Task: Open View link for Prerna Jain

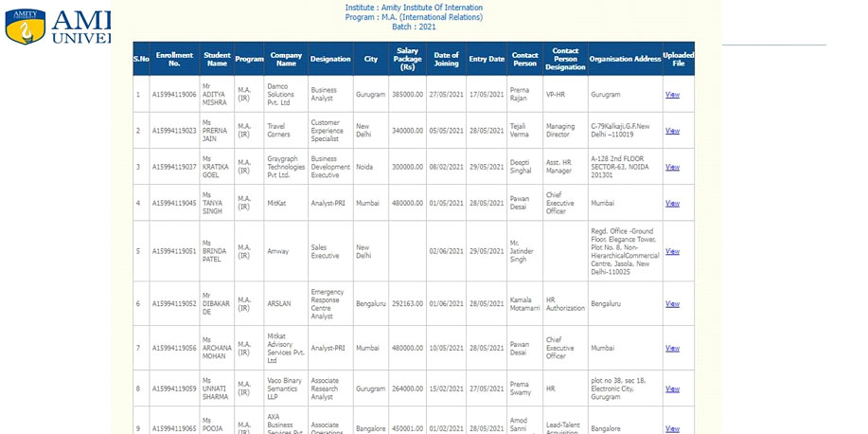Action: click(672, 131)
